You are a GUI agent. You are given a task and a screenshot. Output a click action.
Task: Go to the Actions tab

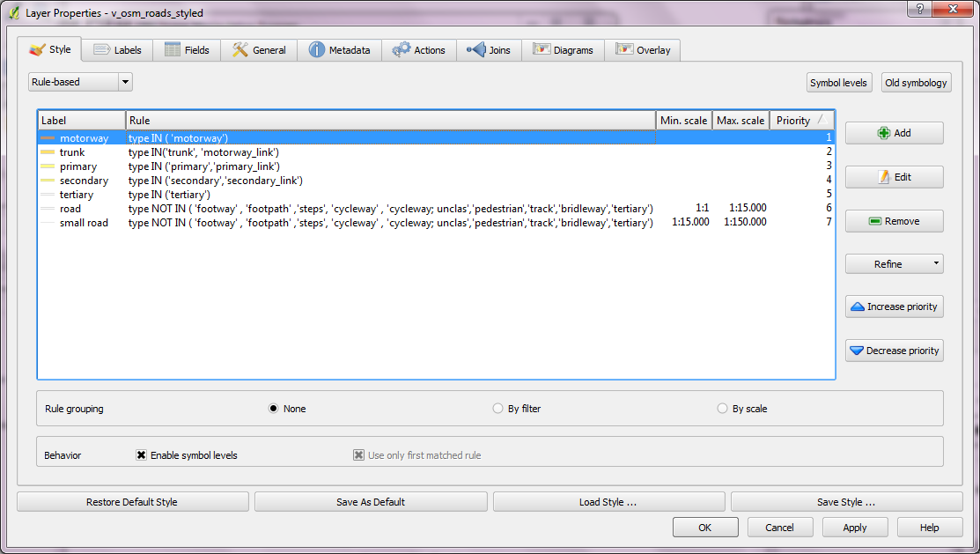pos(419,50)
